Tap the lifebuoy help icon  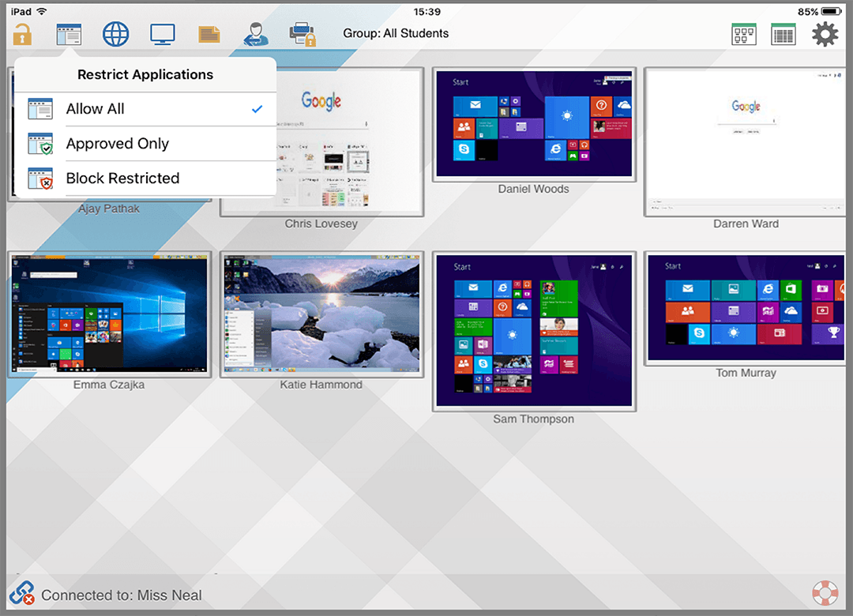click(x=825, y=593)
